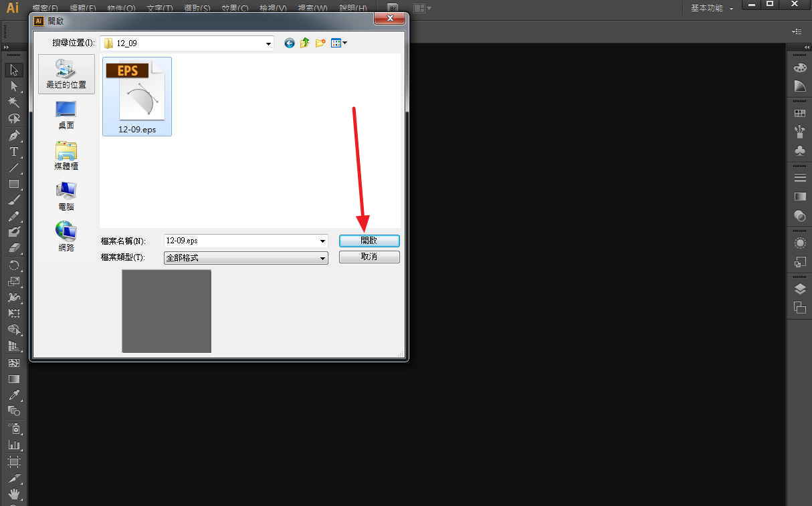Go back to last visited folder
Viewport: 812px width, 506px height.
(289, 43)
